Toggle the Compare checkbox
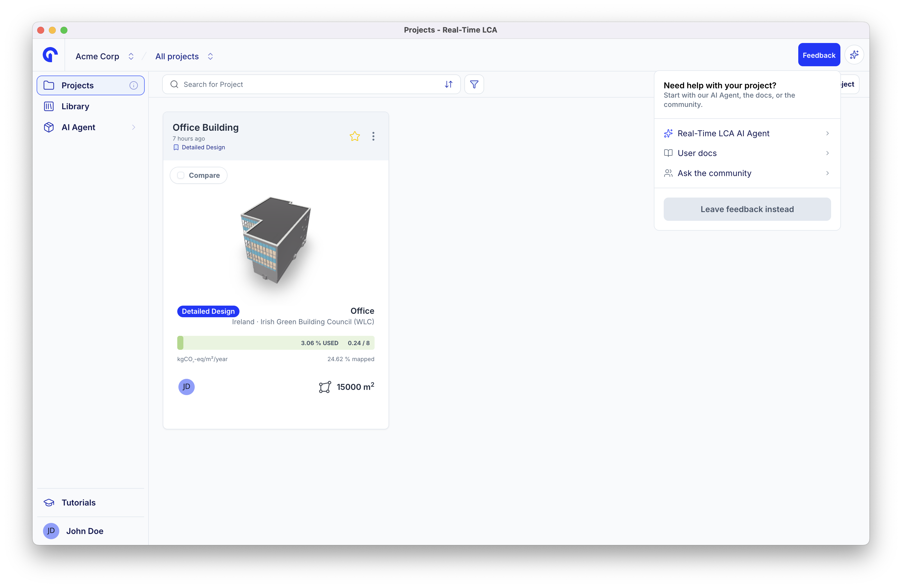Viewport: 902px width, 588px height. [x=181, y=175]
